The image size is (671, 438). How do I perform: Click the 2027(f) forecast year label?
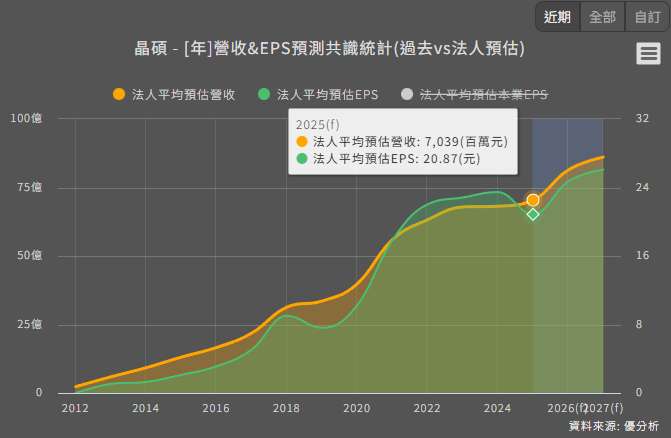604,408
